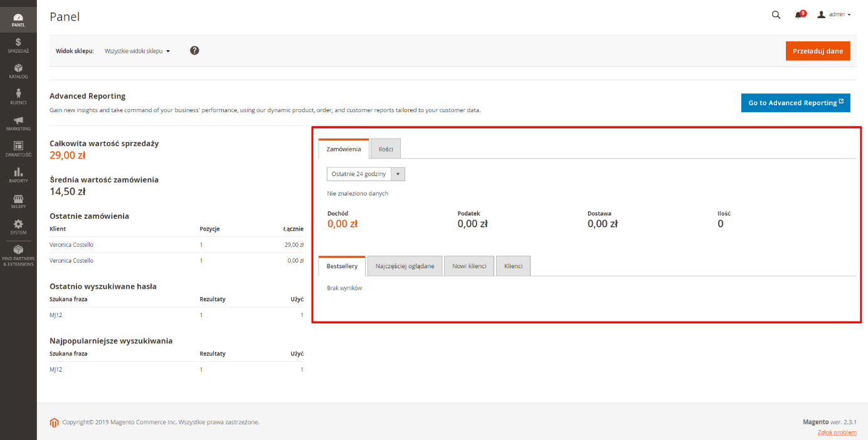This screenshot has width=868, height=440.
Task: Open the Panel dashboard sidebar icon
Action: [18, 20]
